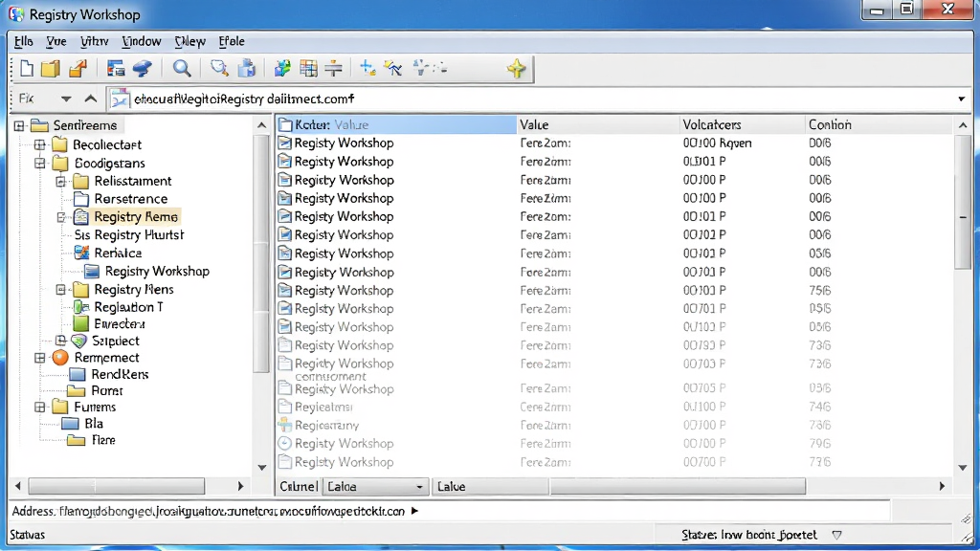Click the blue-green puzzle toolbar icon
Viewport: 980px width, 551px height.
click(x=282, y=68)
